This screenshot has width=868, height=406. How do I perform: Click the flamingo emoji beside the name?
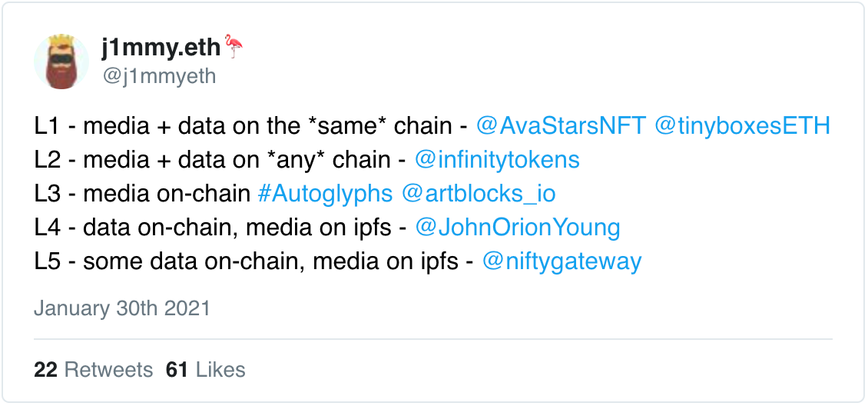pyautogui.click(x=234, y=48)
